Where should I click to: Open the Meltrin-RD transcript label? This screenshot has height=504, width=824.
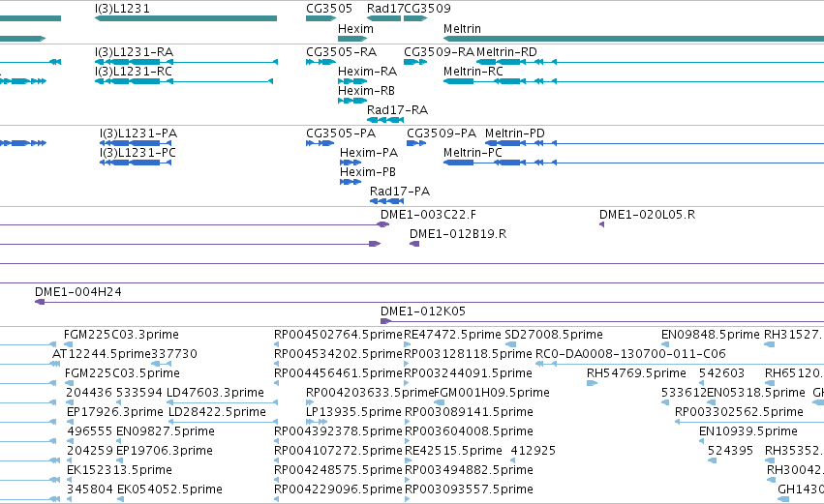pos(506,52)
